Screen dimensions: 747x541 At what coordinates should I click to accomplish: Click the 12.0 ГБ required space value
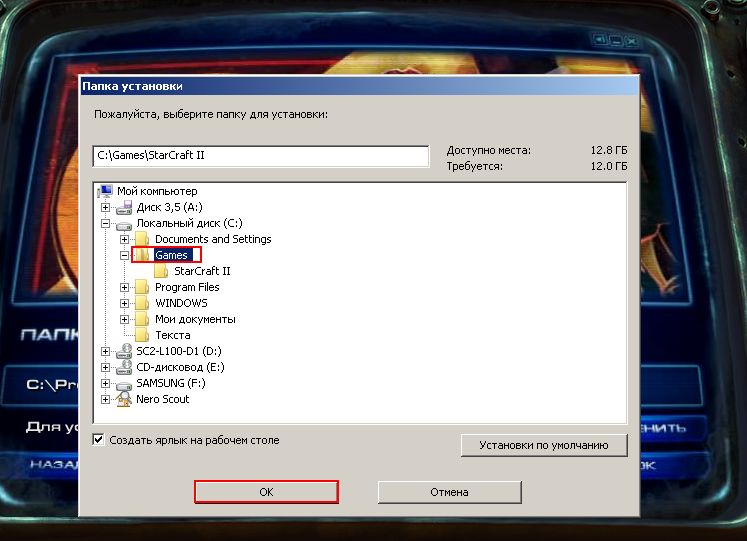pyautogui.click(x=609, y=166)
